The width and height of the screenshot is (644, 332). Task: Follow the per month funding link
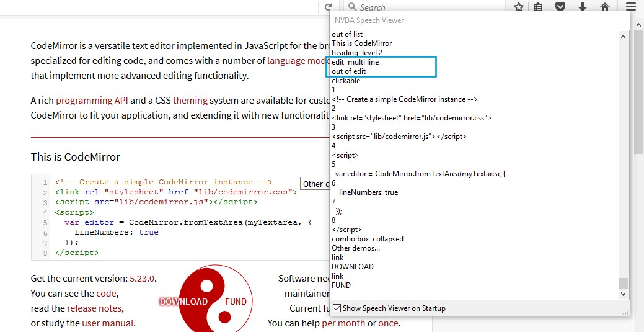click(343, 323)
